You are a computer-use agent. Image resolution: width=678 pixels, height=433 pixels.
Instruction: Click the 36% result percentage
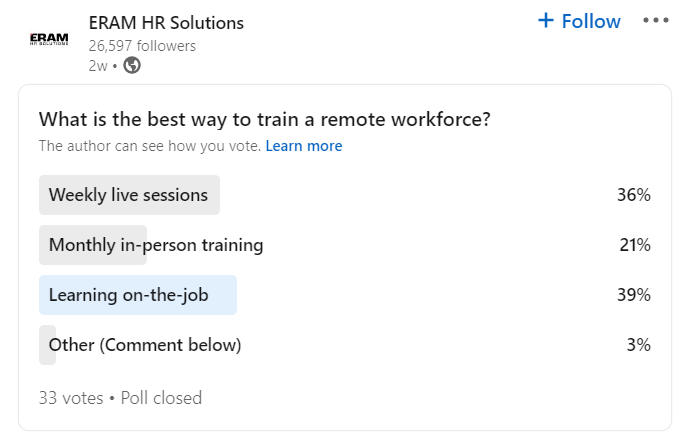(633, 195)
